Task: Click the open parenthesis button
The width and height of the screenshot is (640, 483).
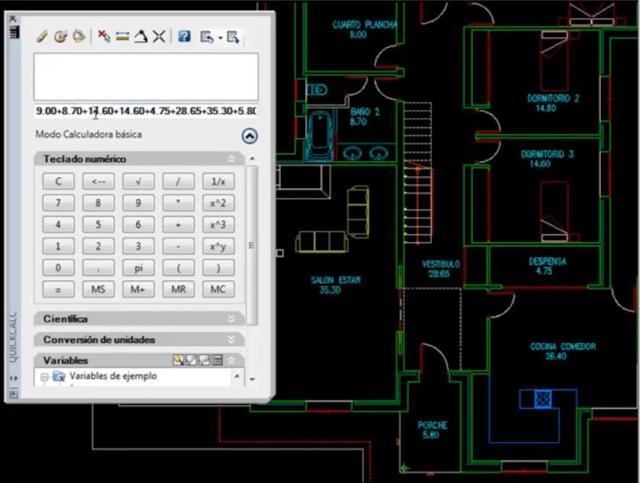Action: click(x=178, y=268)
